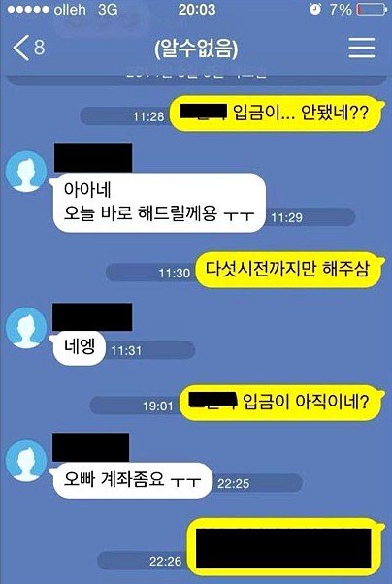Select the chat title (알수없음)
Viewport: 392px width, 584px height.
click(196, 49)
